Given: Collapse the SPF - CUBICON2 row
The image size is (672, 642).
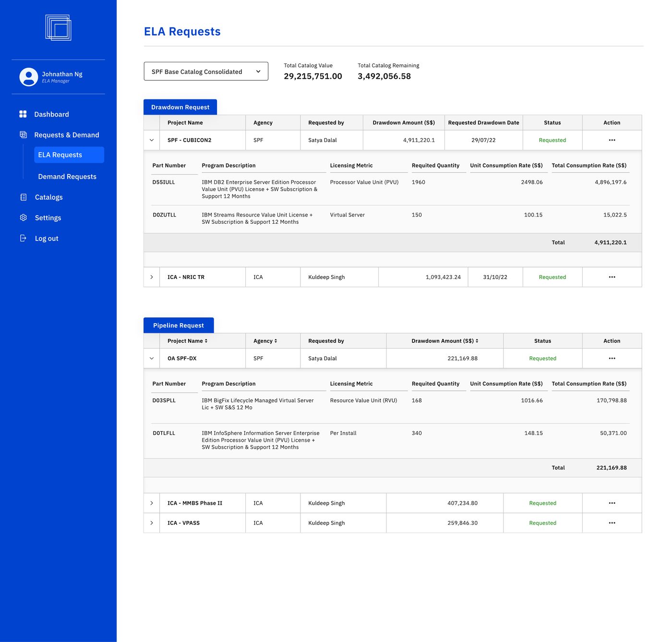Looking at the screenshot, I should pyautogui.click(x=152, y=140).
